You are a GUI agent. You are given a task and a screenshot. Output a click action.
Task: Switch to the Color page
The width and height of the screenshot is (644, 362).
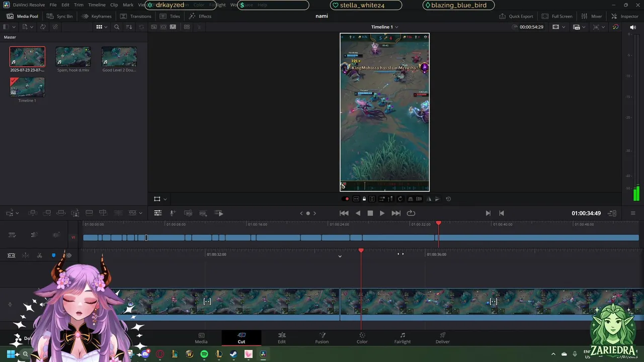coord(362,337)
